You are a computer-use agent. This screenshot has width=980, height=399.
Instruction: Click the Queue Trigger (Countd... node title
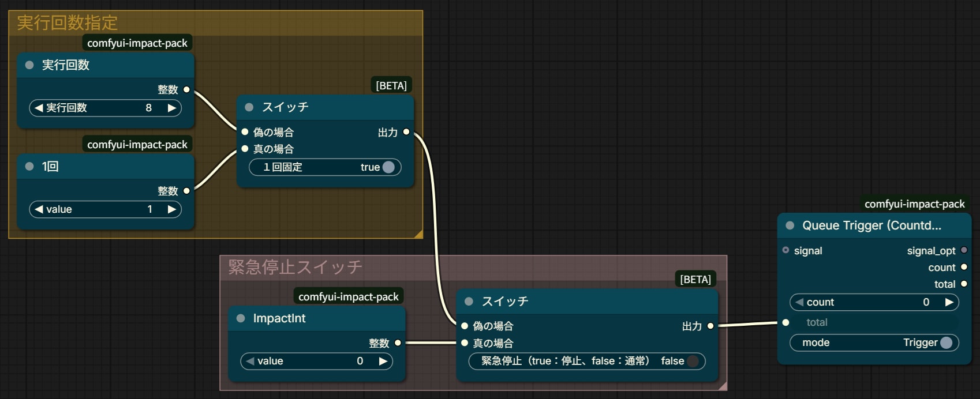(x=871, y=225)
